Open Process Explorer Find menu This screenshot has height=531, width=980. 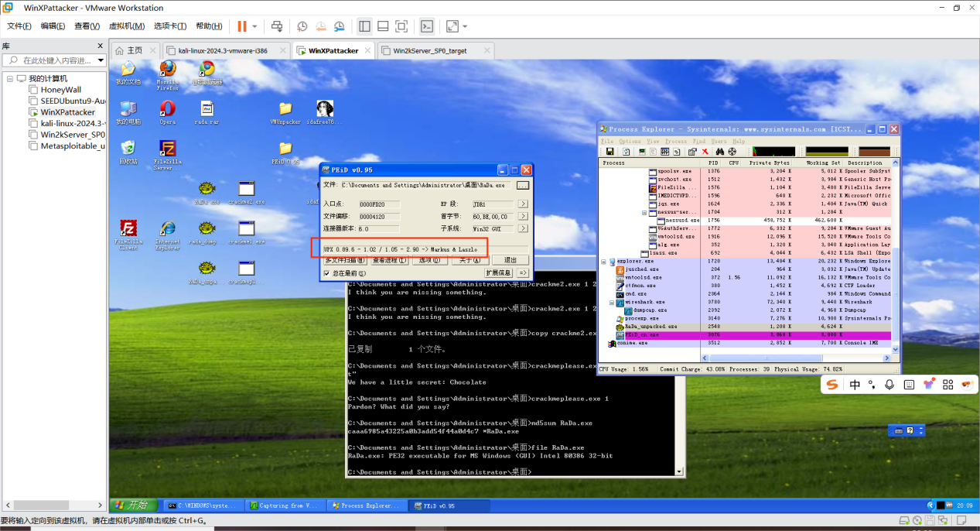point(698,142)
